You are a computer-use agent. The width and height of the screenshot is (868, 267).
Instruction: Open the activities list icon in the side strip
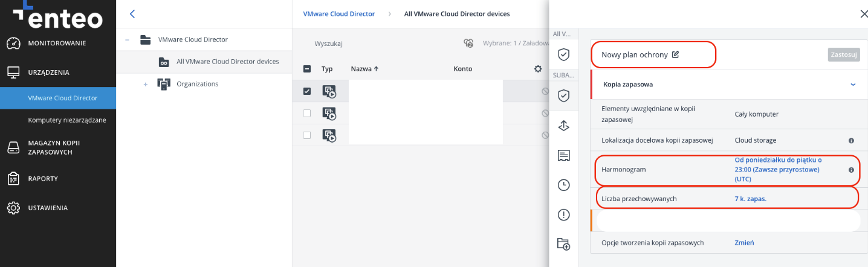(x=564, y=156)
